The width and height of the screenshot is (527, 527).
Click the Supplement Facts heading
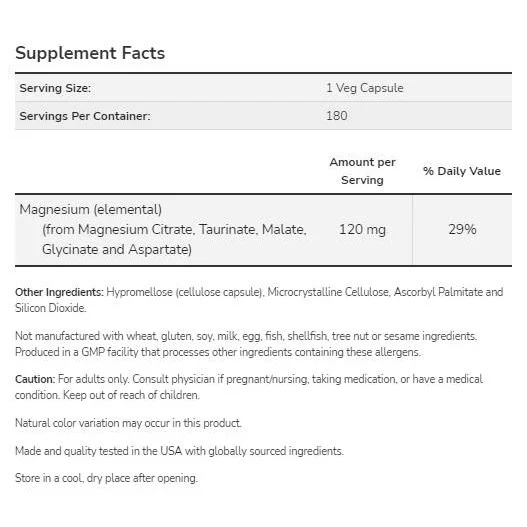pos(90,53)
